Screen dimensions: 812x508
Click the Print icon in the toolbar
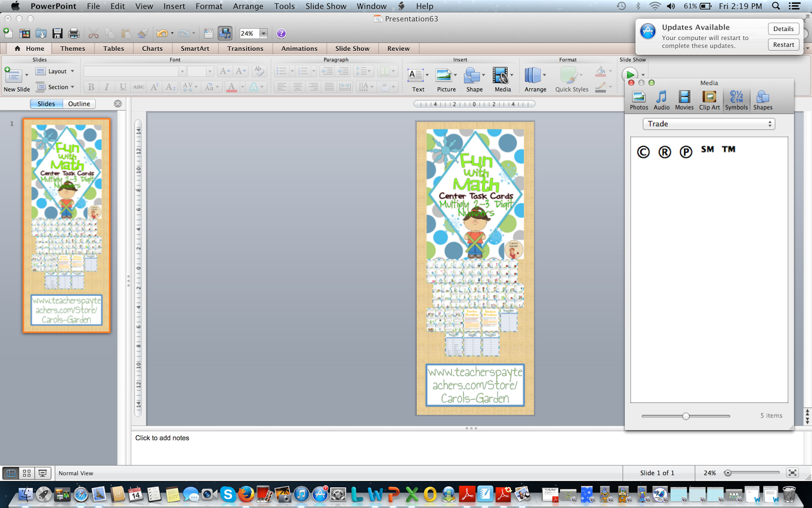74,34
